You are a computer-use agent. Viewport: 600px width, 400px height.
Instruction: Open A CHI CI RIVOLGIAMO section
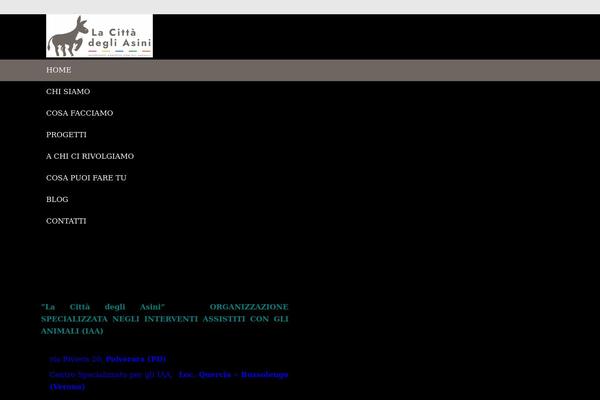pyautogui.click(x=90, y=156)
